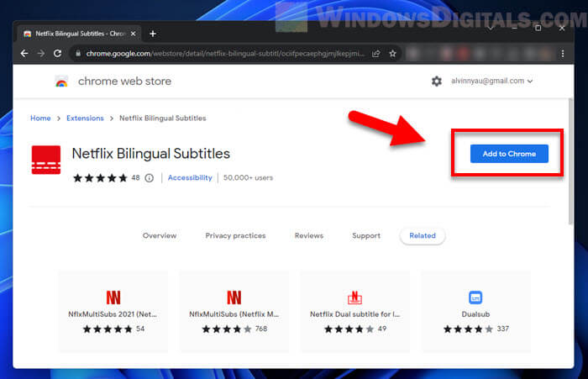Click the browser forward arrow
Image resolution: width=588 pixels, height=379 pixels.
[41, 54]
